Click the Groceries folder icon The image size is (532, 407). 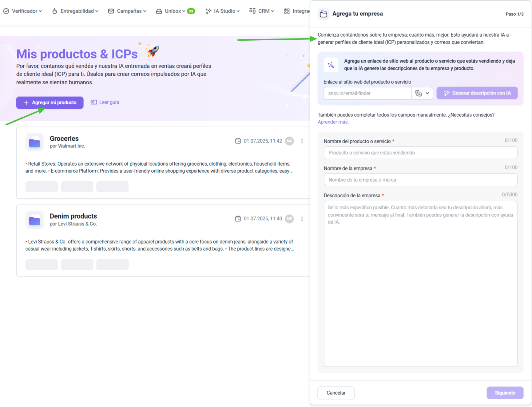(35, 142)
